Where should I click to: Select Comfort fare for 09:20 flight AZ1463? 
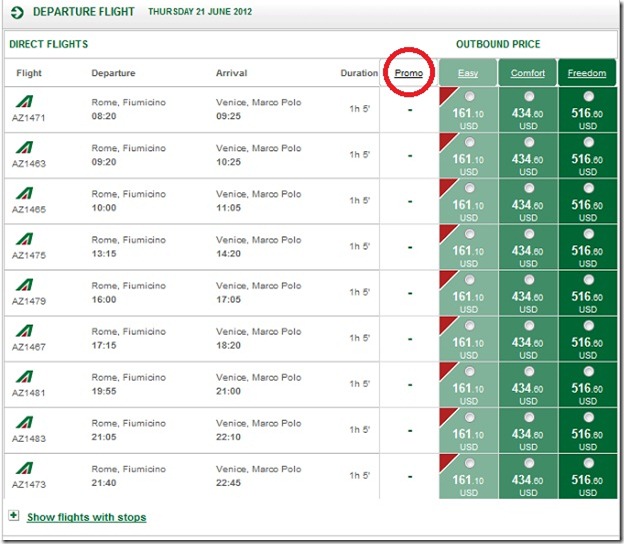coord(529,142)
